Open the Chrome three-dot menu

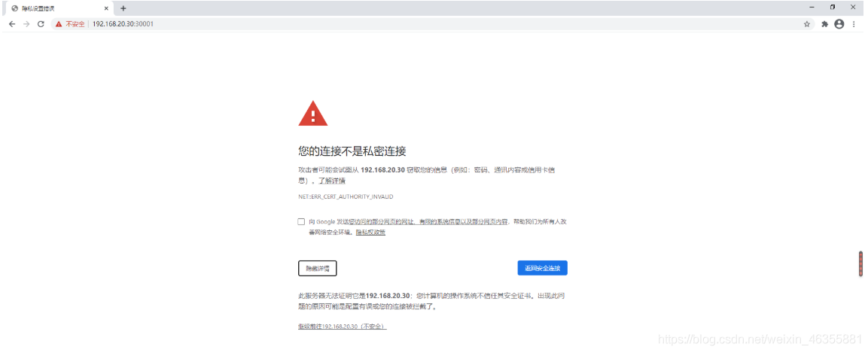click(x=854, y=24)
